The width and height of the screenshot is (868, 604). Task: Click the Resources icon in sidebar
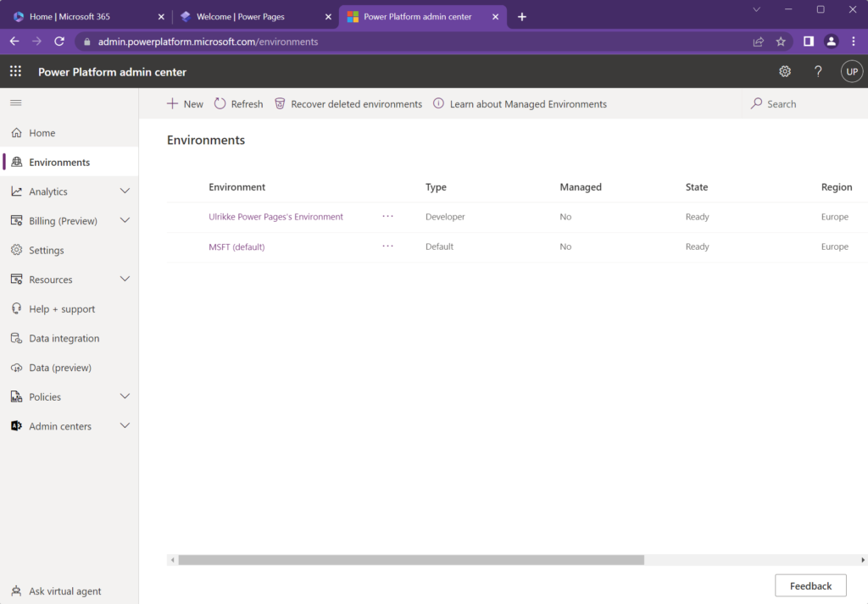point(17,280)
